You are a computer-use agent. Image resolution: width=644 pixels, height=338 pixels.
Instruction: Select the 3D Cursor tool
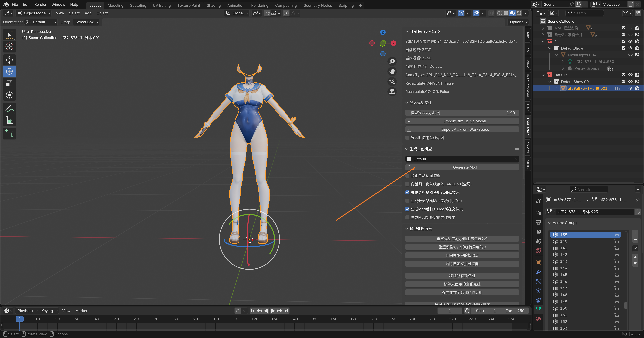[x=9, y=46]
